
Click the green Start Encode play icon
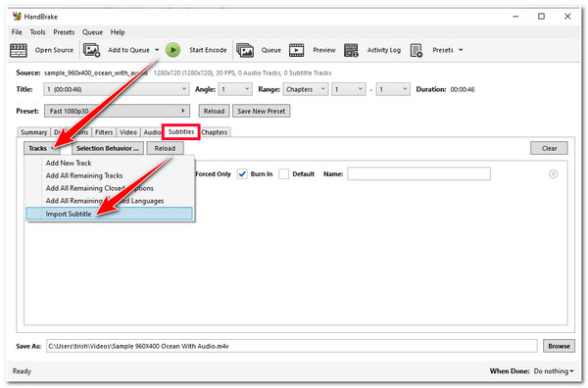click(172, 50)
